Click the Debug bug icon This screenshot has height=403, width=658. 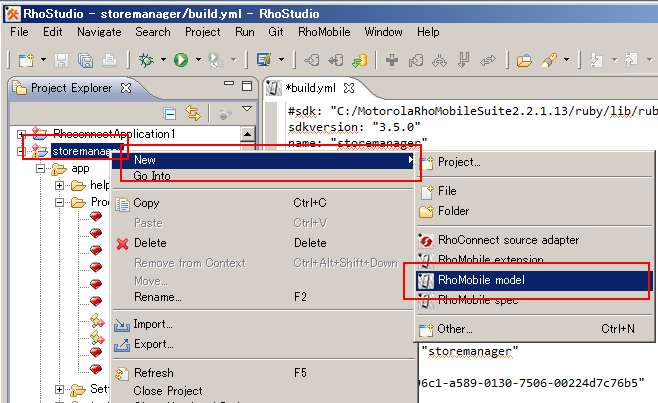(x=146, y=60)
